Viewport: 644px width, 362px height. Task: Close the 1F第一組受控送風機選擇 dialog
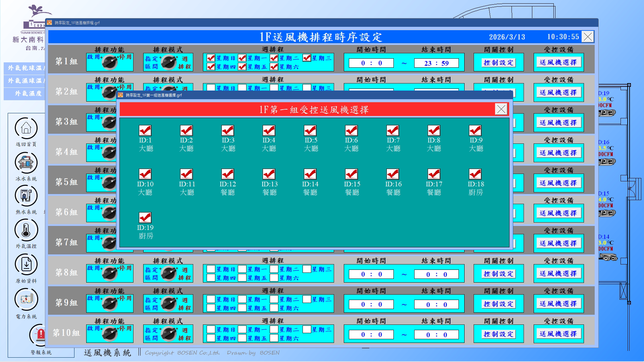tap(501, 109)
